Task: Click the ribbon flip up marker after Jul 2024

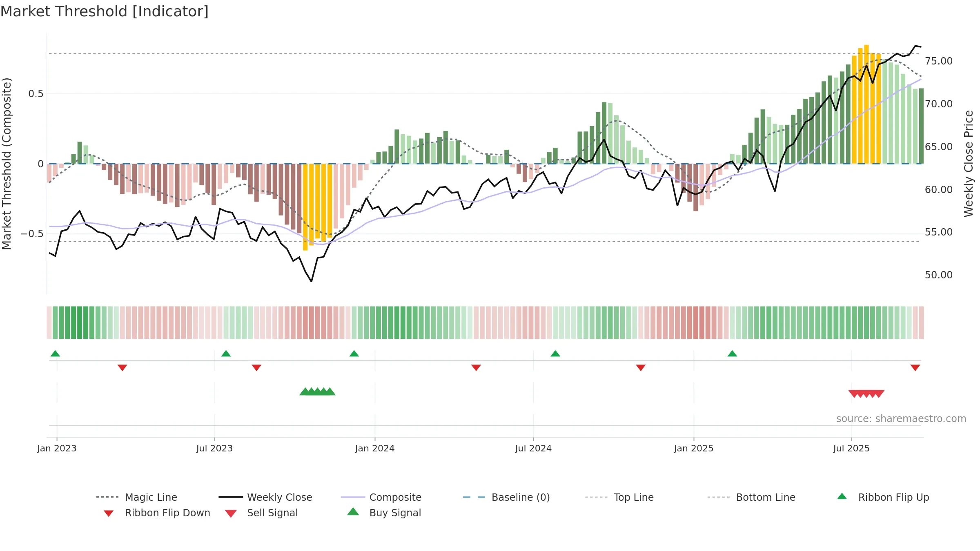Action: coord(555,353)
